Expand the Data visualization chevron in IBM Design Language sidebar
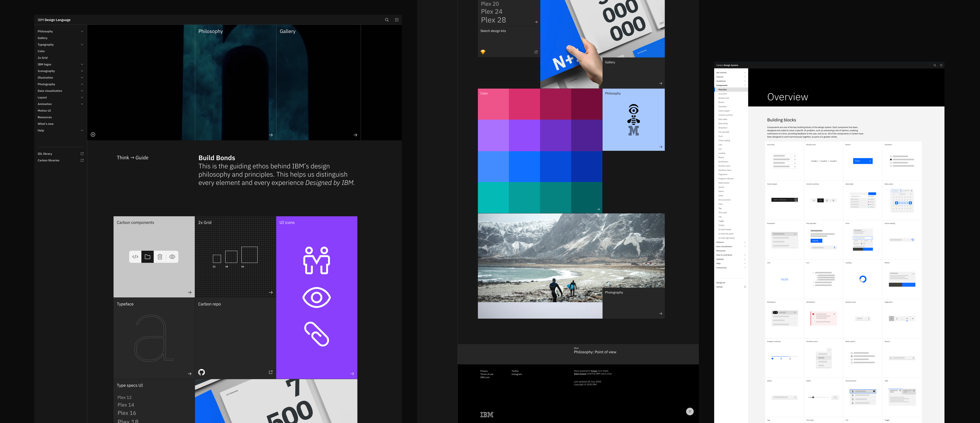Image resolution: width=980 pixels, height=423 pixels. 82,91
